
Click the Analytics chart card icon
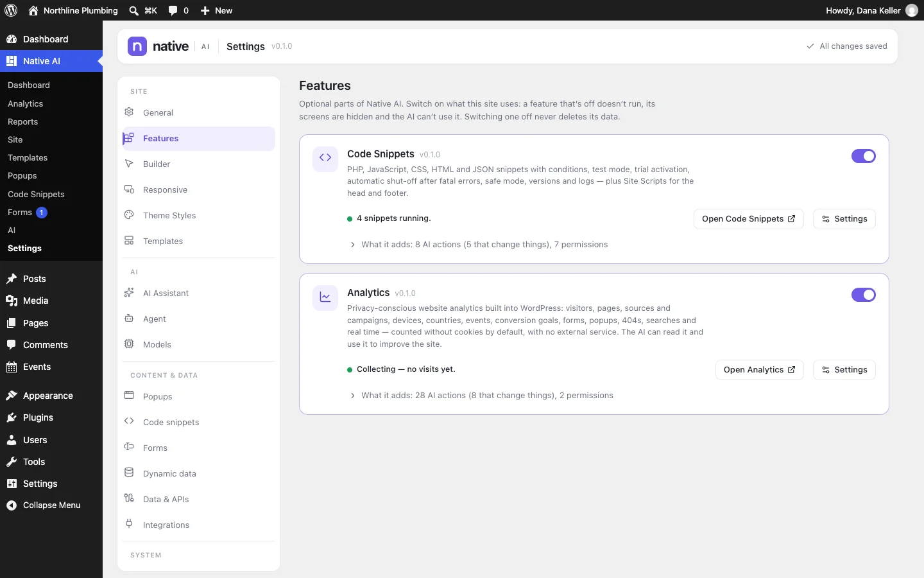pyautogui.click(x=325, y=297)
